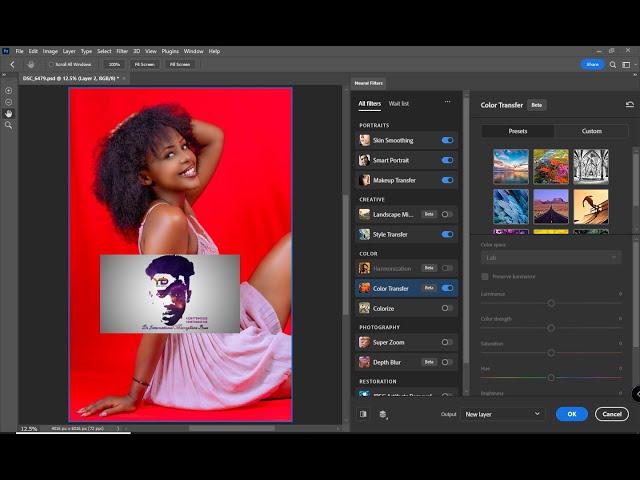Click the 12.5% zoom level field

(29, 429)
